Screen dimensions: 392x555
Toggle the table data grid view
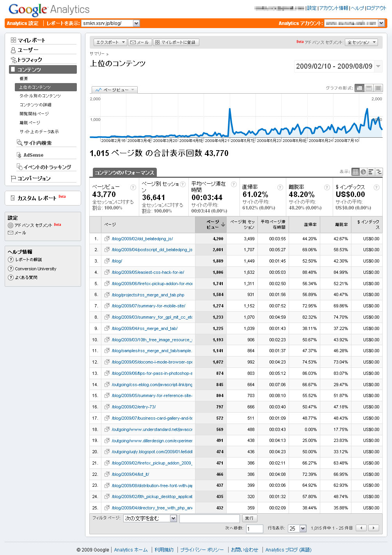pyautogui.click(x=355, y=172)
